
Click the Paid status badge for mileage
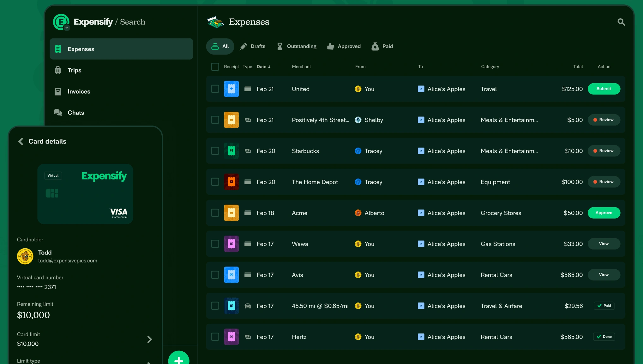tap(604, 306)
